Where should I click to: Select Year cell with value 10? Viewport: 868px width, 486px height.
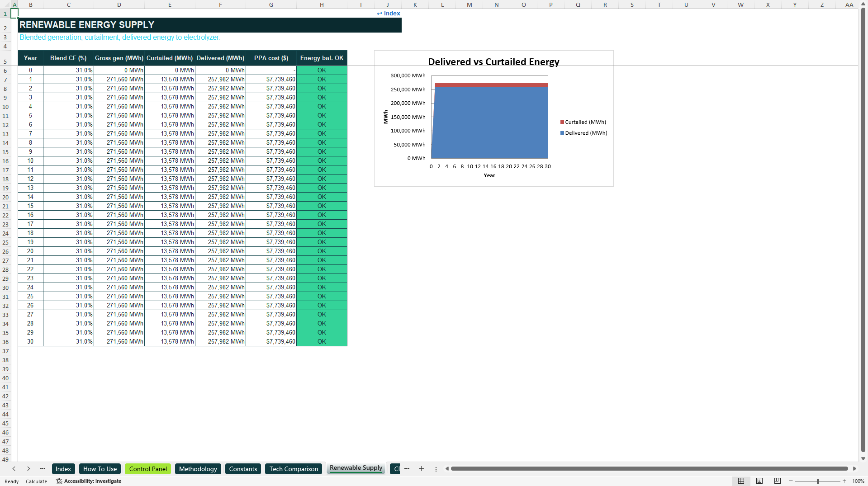30,161
